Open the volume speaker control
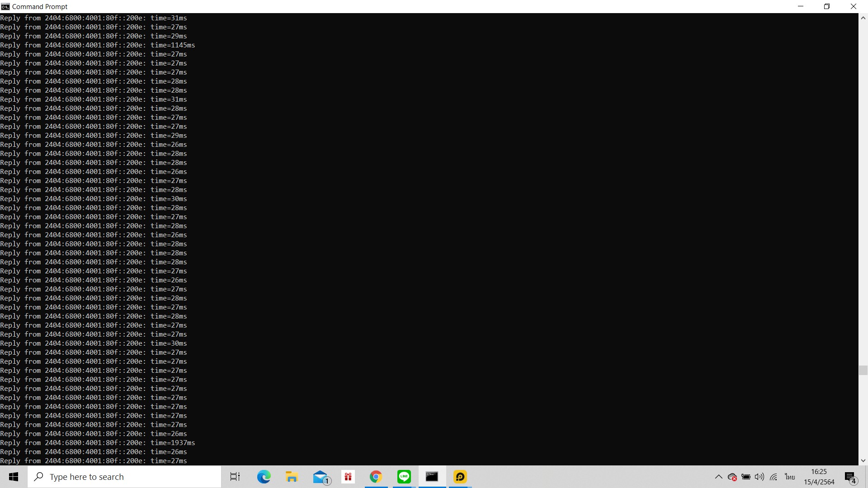868x488 pixels. point(759,477)
